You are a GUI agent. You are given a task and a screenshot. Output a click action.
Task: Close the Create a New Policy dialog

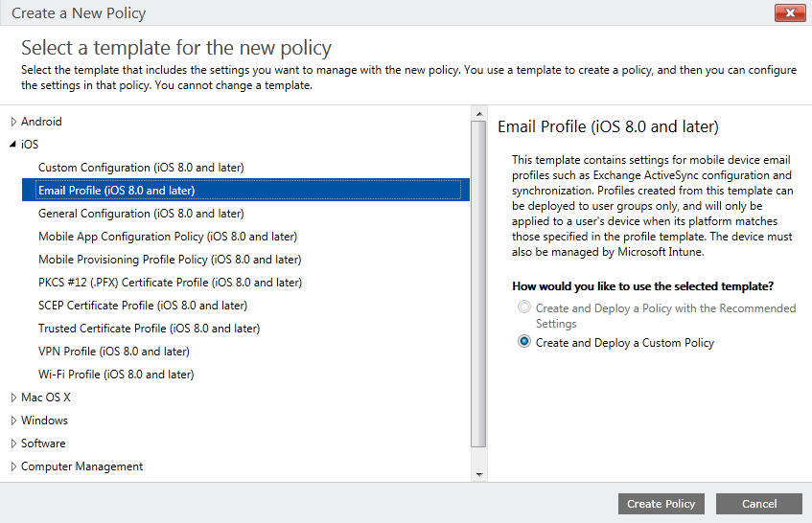coord(790,13)
